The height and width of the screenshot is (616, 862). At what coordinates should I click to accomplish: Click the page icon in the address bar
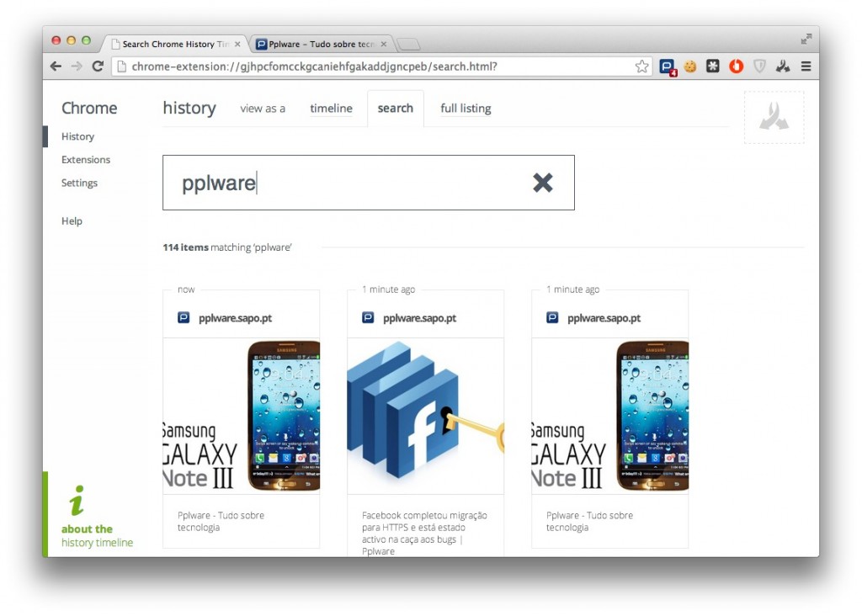coord(122,66)
